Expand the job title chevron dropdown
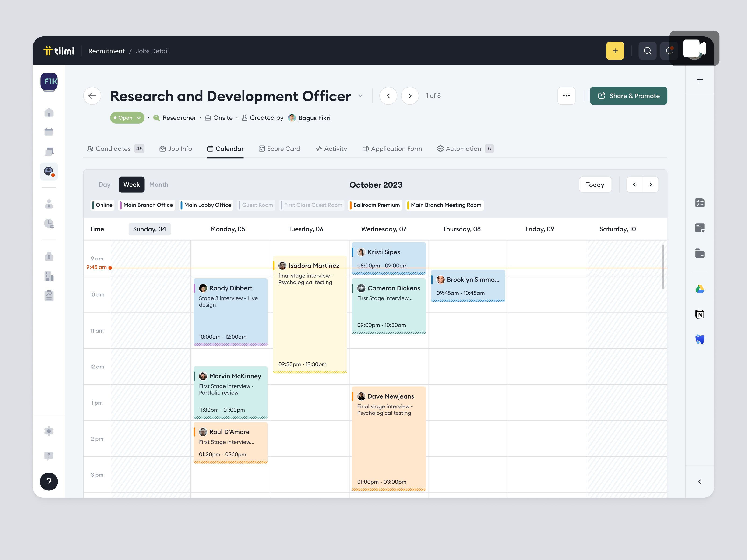747x560 pixels. point(360,96)
